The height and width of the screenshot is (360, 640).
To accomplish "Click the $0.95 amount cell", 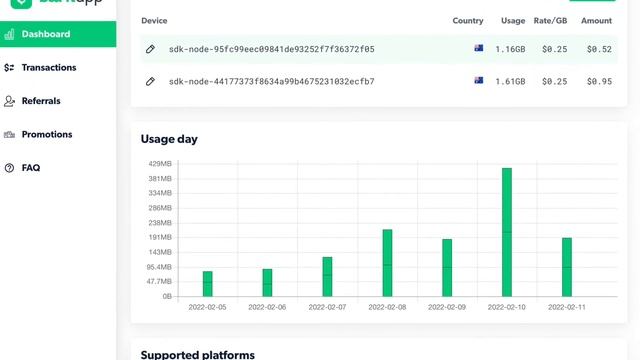I will 599,81.
